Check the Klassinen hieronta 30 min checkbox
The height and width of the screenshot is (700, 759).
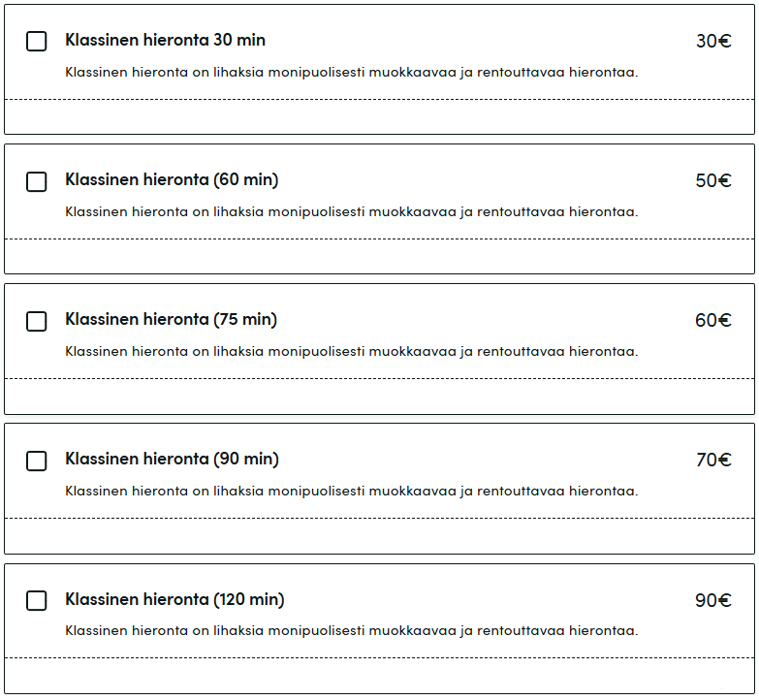pyautogui.click(x=37, y=42)
